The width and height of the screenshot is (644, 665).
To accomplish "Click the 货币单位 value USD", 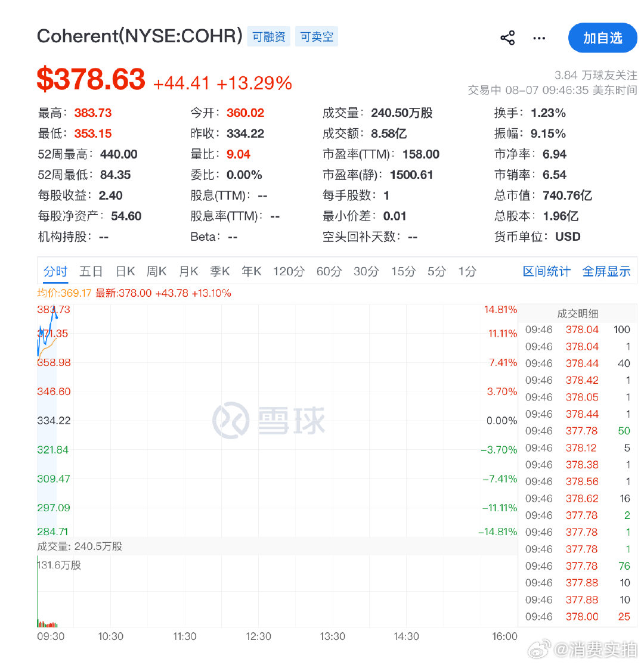I will (x=568, y=237).
